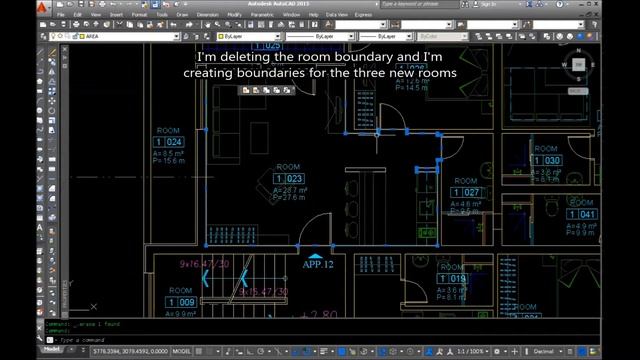Click Redo arrow in Standard toolbar
This screenshot has height=360, width=640.
[x=189, y=24]
